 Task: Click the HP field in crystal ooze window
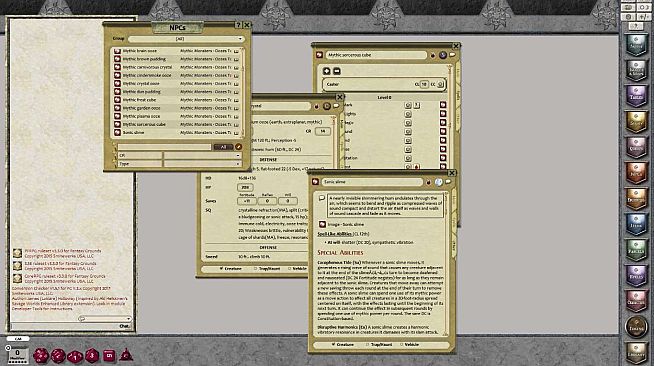pyautogui.click(x=245, y=188)
